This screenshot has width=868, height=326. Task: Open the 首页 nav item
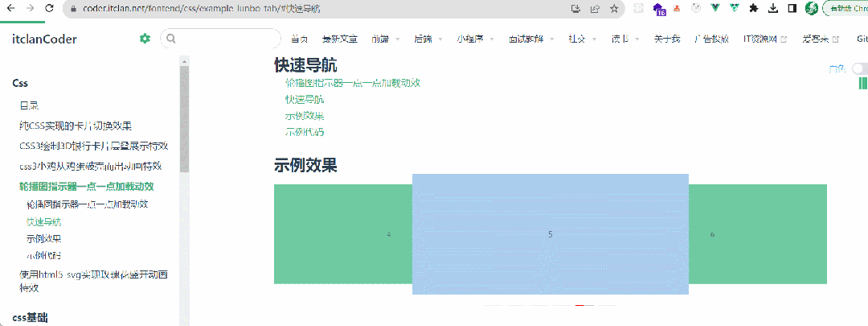click(x=300, y=39)
